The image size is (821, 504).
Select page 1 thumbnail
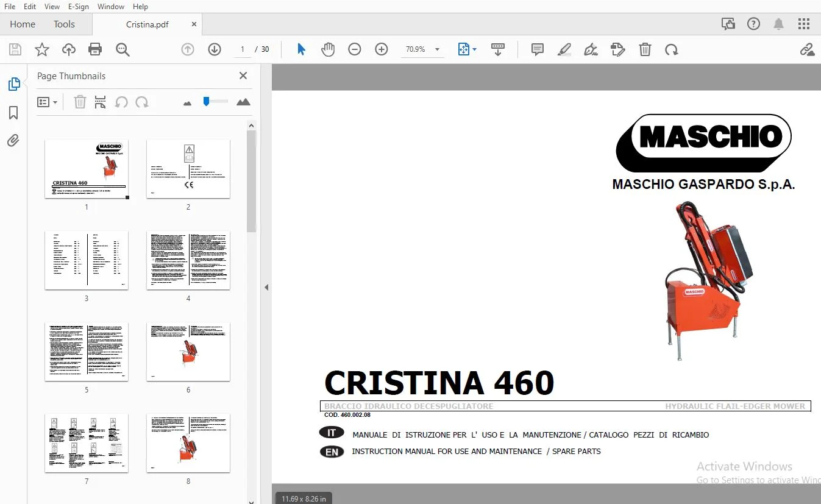click(87, 169)
